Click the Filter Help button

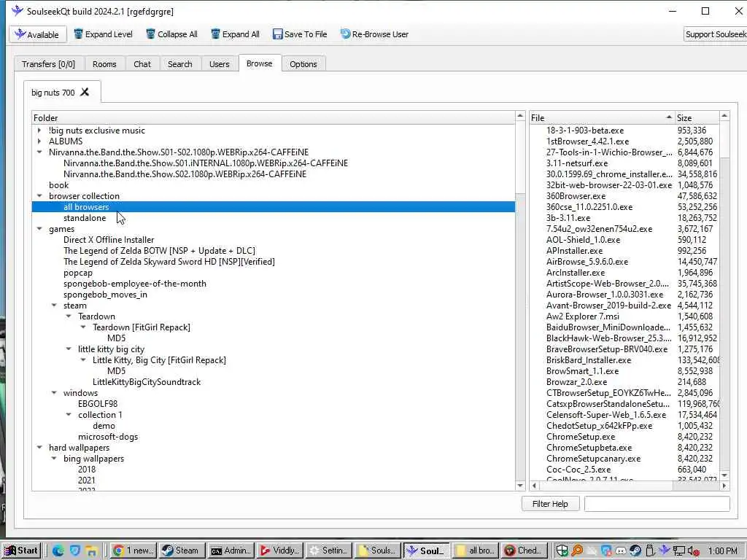(x=550, y=504)
